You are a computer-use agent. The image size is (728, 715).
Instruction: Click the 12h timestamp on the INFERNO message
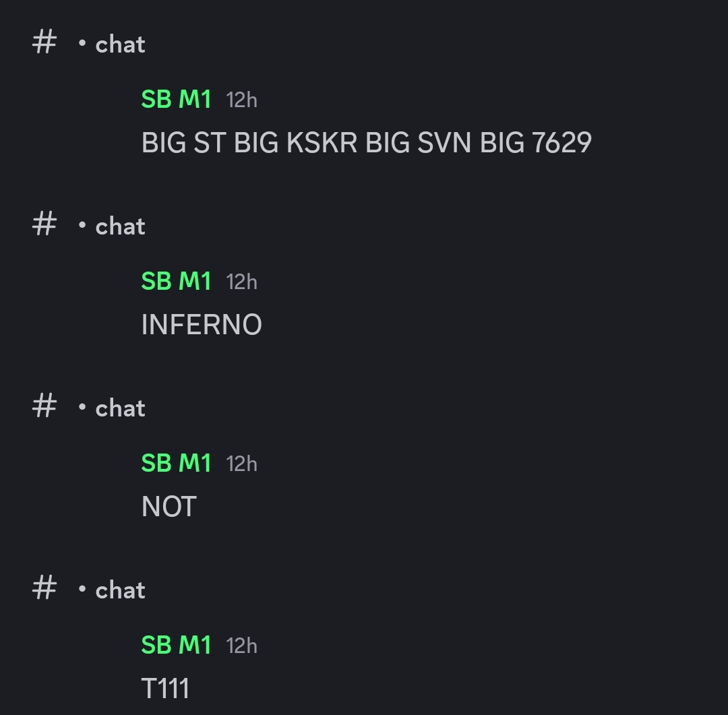pyautogui.click(x=241, y=282)
